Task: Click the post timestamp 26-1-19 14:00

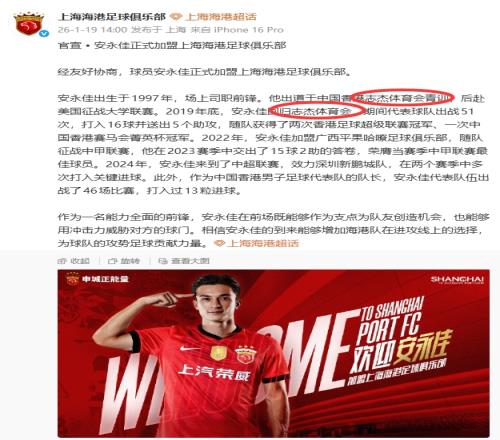Action: [x=92, y=30]
